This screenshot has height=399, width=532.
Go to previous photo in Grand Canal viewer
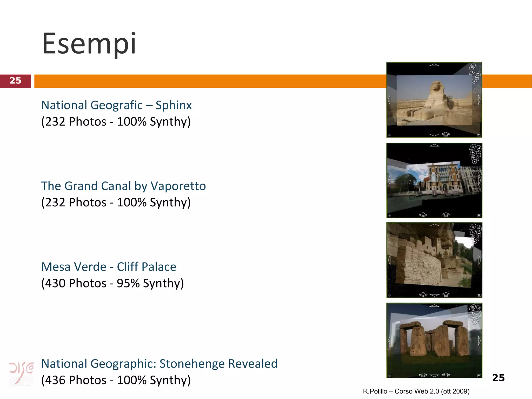473,157
